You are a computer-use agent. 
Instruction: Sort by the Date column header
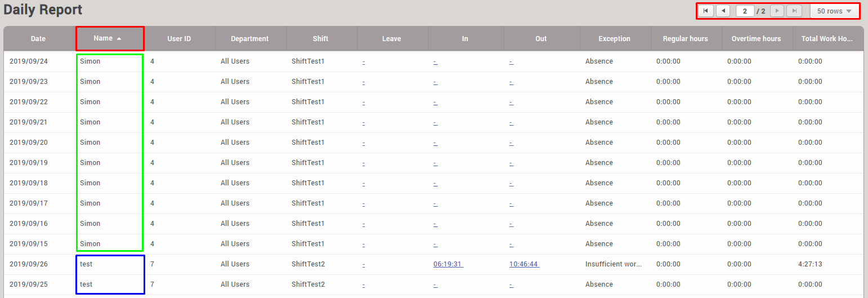38,39
